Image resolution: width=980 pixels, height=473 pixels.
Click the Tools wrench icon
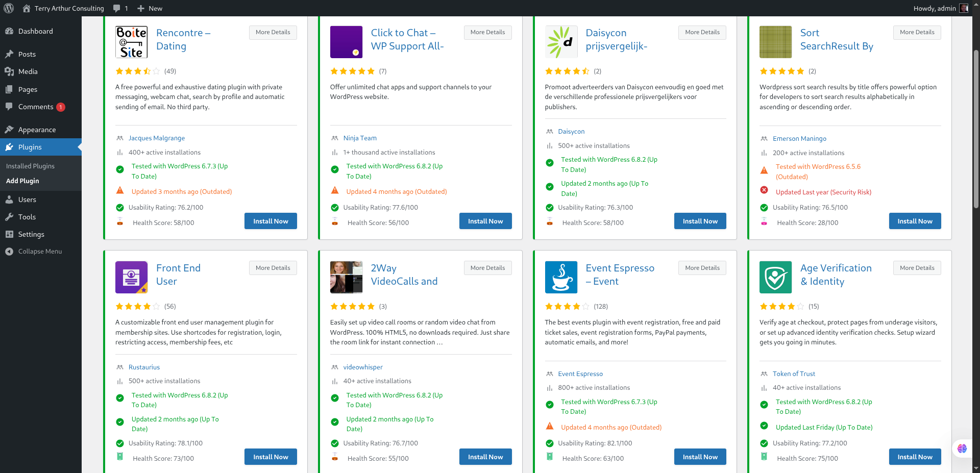pyautogui.click(x=9, y=217)
